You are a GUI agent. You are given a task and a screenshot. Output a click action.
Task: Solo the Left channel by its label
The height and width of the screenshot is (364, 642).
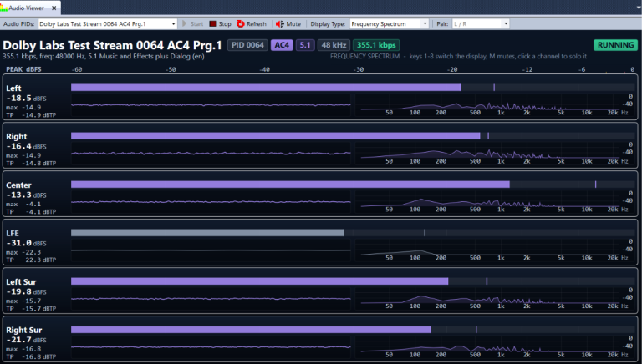coord(13,88)
